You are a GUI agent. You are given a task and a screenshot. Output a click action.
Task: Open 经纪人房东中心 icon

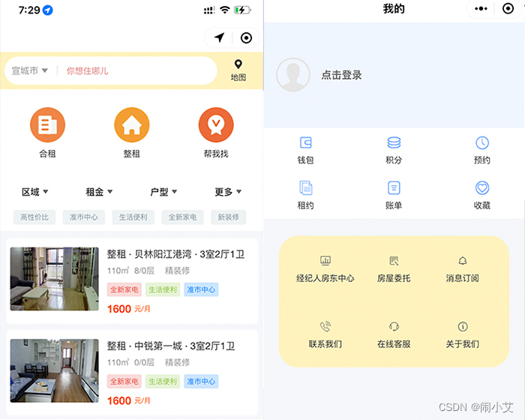tap(325, 260)
